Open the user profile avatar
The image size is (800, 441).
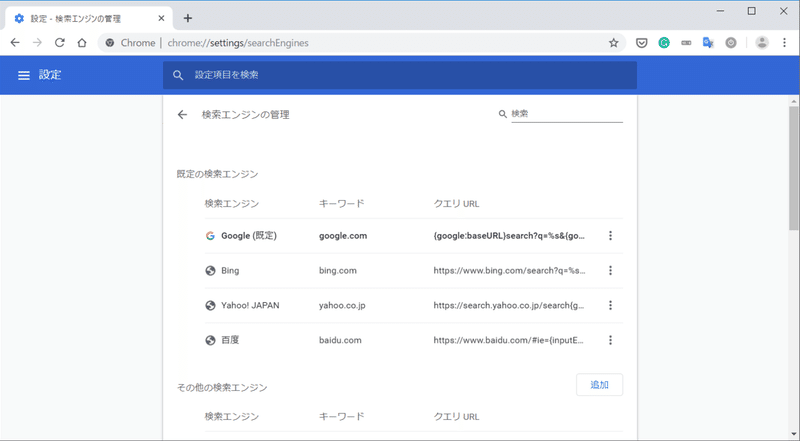click(762, 43)
